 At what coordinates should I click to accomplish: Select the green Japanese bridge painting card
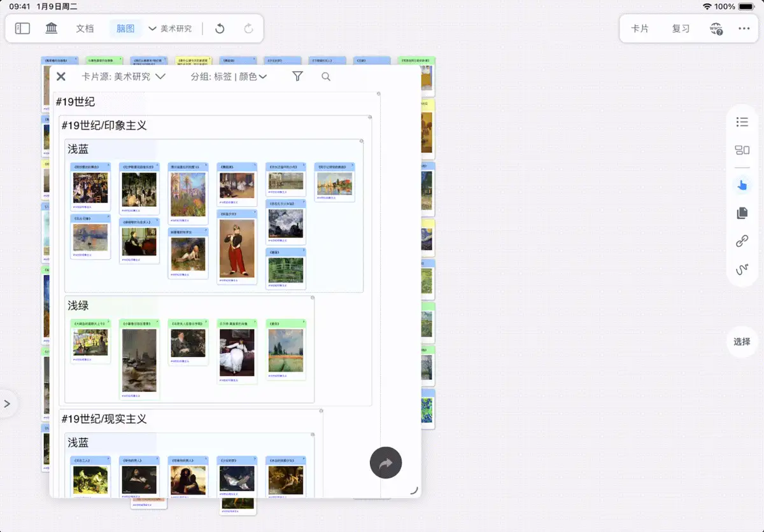(x=286, y=269)
